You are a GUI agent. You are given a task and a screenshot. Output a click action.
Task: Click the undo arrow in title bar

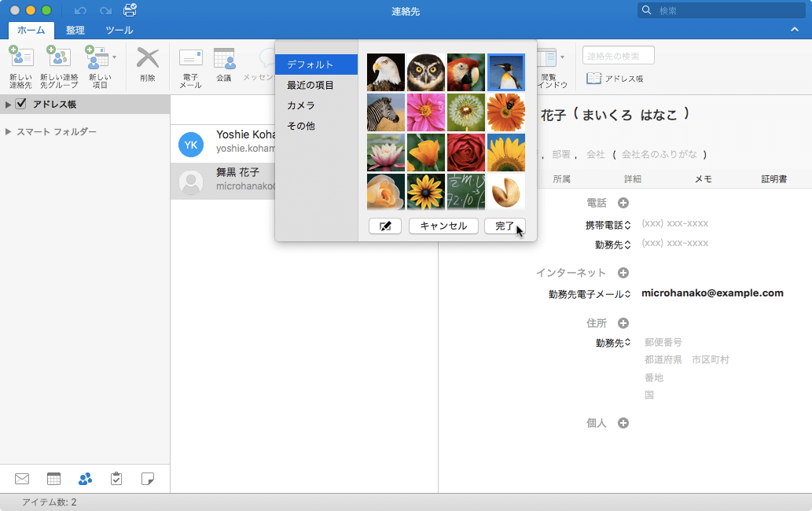click(80, 11)
